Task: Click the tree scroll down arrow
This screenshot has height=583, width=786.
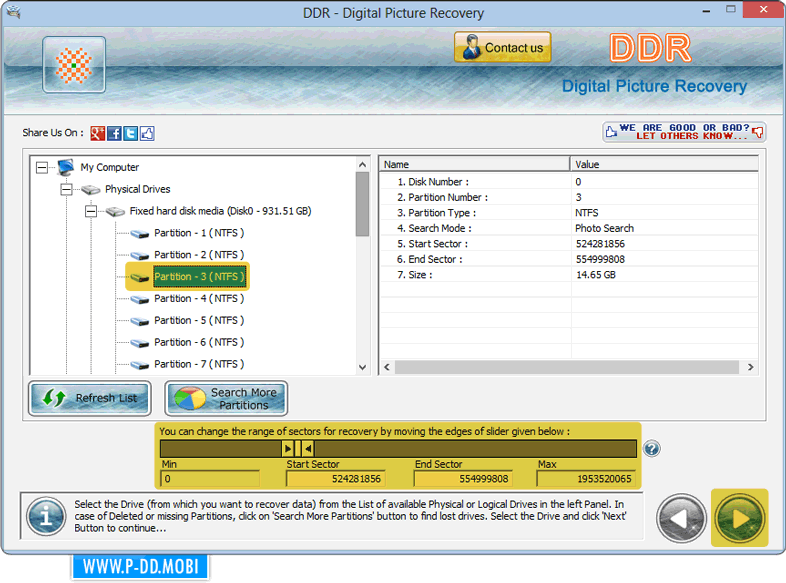Action: click(x=362, y=367)
